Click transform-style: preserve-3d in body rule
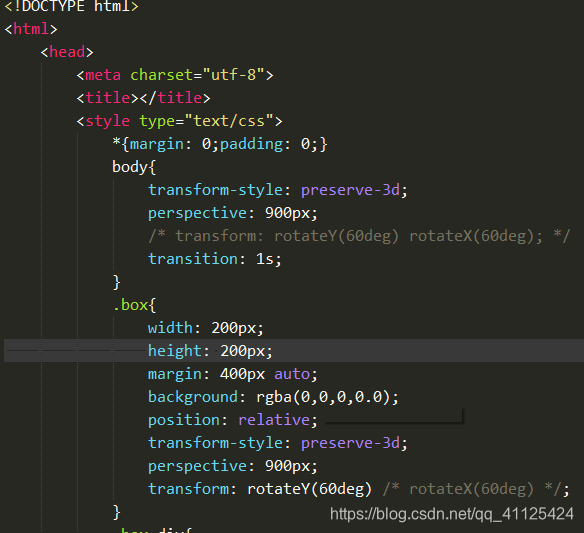This screenshot has width=584, height=533. (278, 190)
